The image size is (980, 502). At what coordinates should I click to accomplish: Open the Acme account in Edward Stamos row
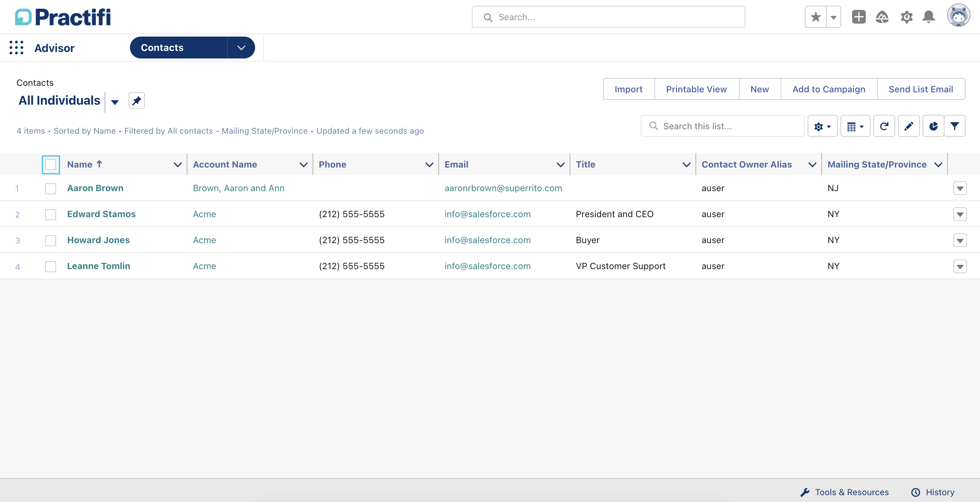click(x=204, y=214)
